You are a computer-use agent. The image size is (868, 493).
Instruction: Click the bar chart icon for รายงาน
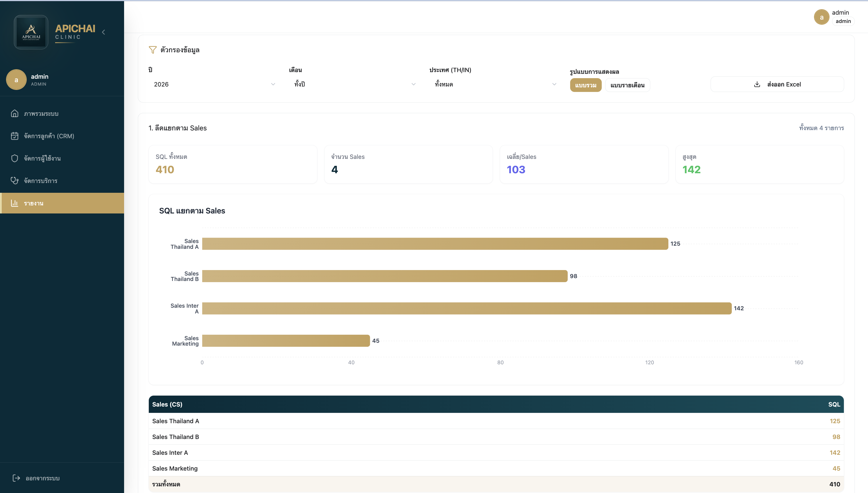coord(15,203)
